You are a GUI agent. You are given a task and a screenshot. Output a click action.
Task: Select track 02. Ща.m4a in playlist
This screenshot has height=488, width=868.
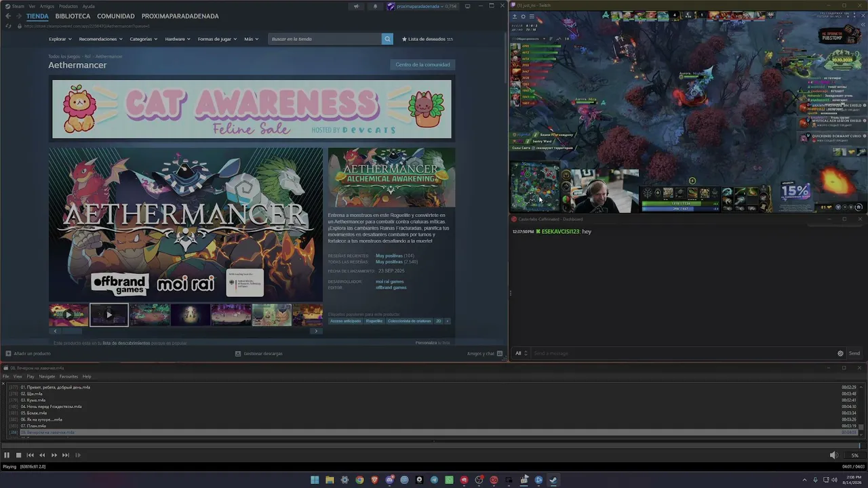pos(31,394)
